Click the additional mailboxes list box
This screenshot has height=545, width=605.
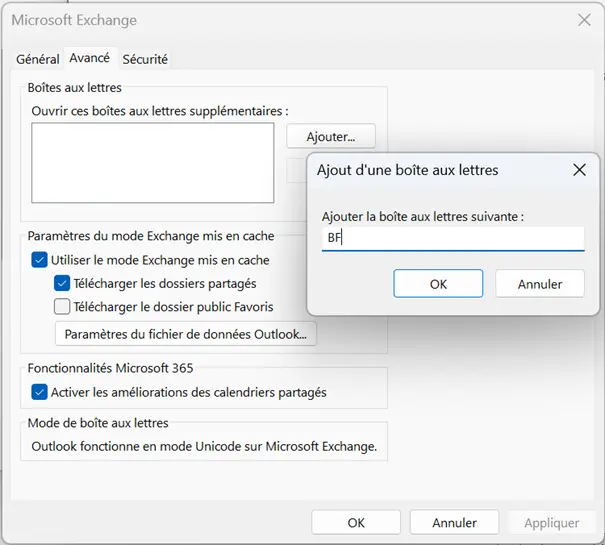[153, 162]
